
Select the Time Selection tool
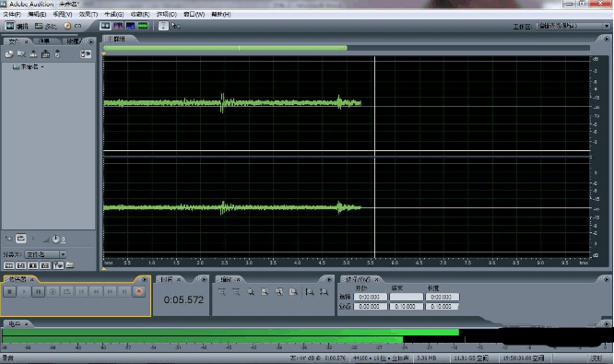(x=163, y=26)
